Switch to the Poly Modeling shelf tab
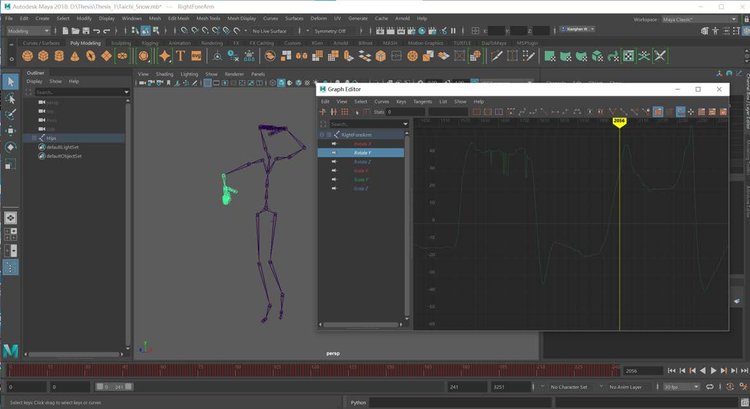 point(85,43)
